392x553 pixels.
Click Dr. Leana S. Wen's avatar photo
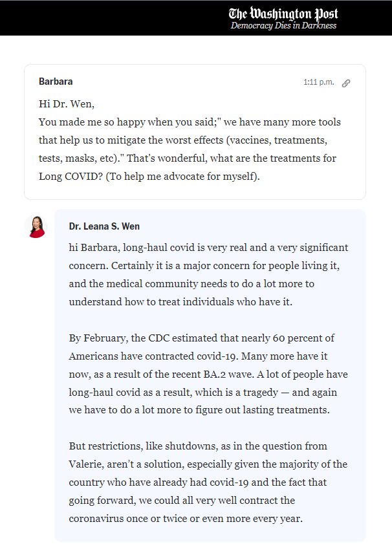pyautogui.click(x=36, y=227)
